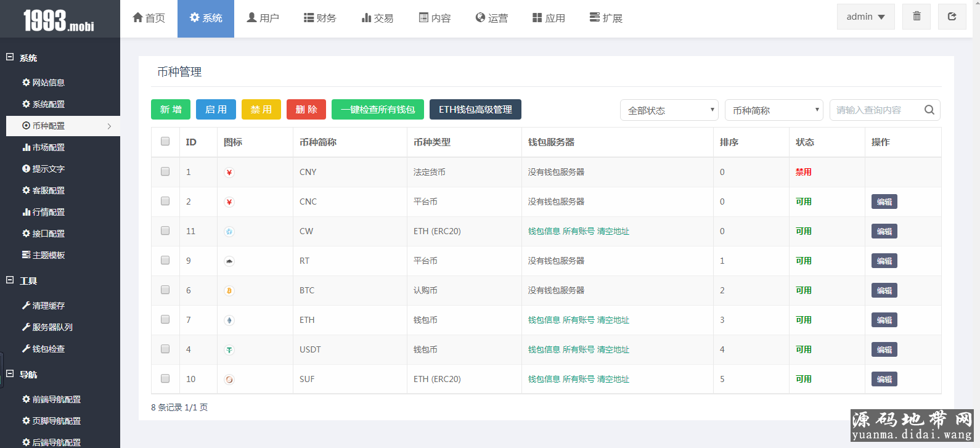
Task: Expand the admin user dropdown
Action: pos(865,17)
